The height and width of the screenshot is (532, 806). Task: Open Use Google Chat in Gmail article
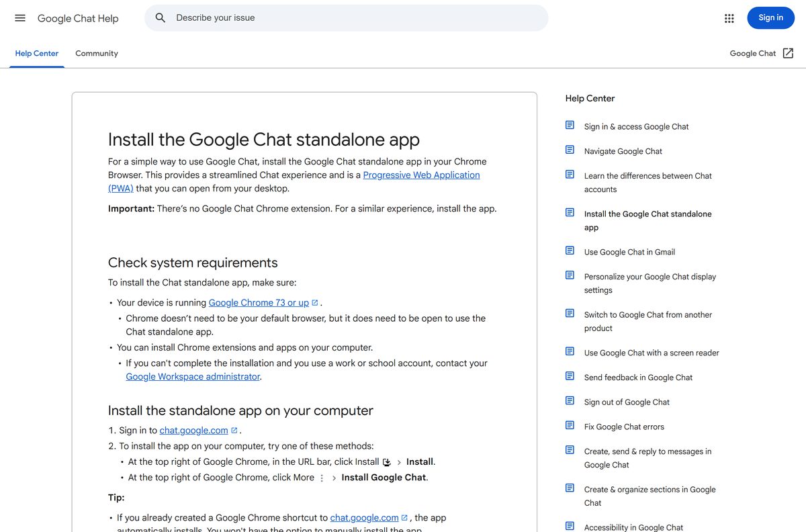point(629,252)
